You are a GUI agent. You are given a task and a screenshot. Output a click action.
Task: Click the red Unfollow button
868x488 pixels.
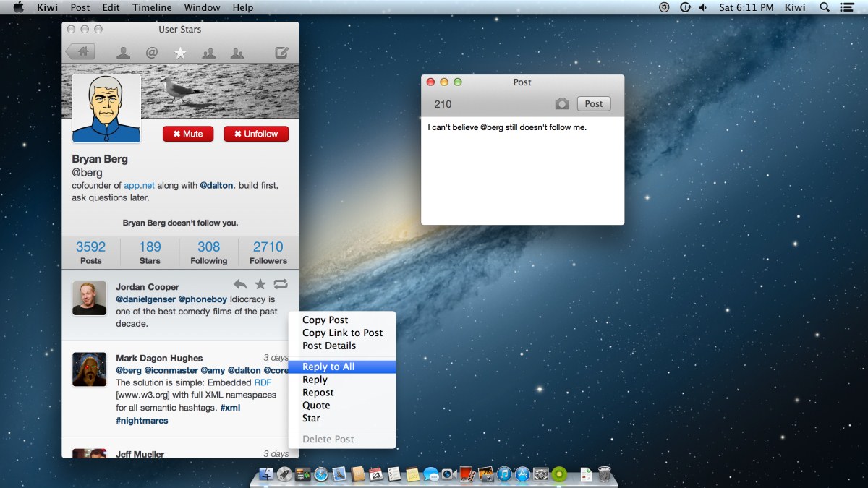pyautogui.click(x=256, y=134)
